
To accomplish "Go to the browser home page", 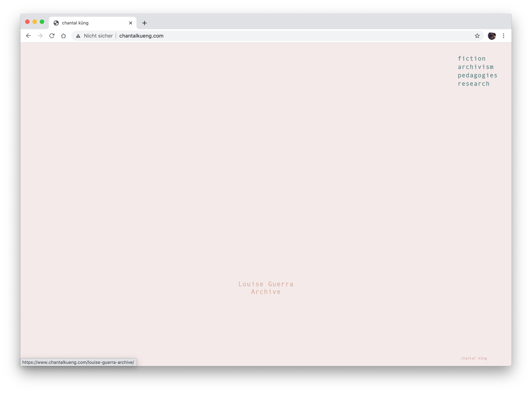I will point(63,36).
